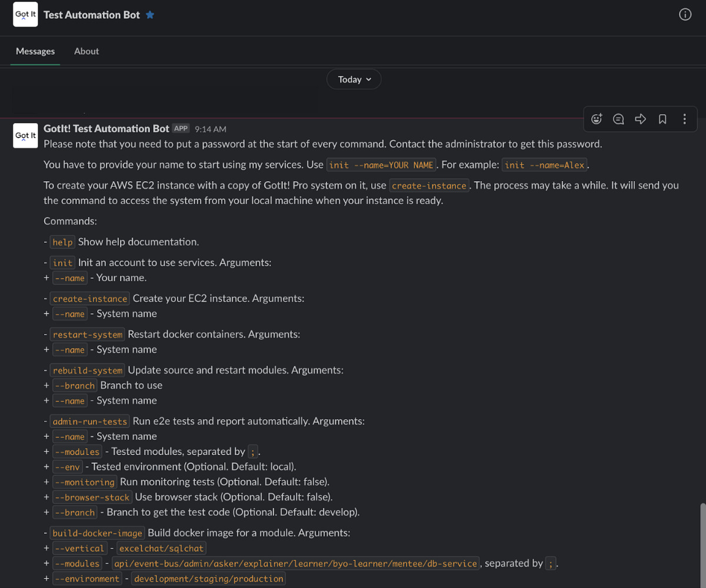Open the conversation details info icon
The width and height of the screenshot is (706, 588).
pos(685,15)
